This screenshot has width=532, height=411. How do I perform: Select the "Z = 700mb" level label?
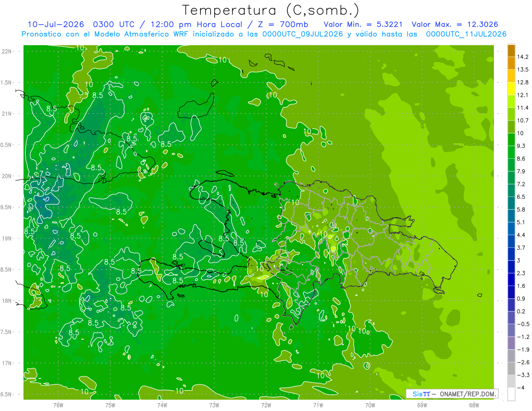click(x=283, y=24)
